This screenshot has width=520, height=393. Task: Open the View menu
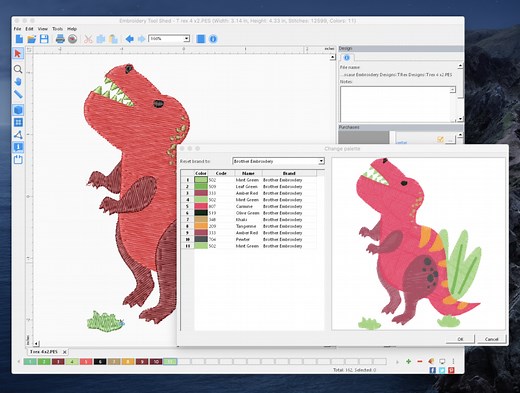pos(43,29)
